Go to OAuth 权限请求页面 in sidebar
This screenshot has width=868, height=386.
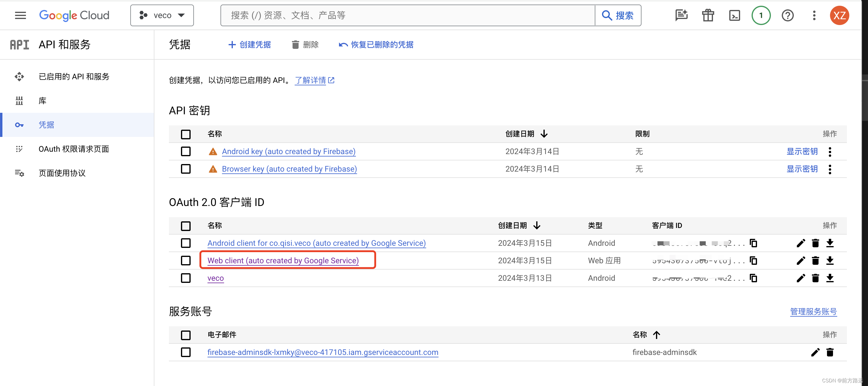(74, 149)
